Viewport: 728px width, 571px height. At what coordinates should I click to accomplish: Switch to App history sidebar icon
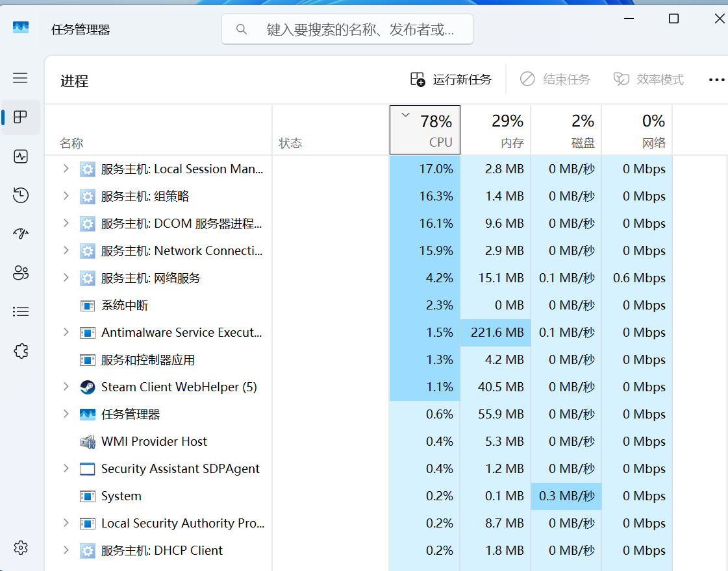[x=20, y=195]
